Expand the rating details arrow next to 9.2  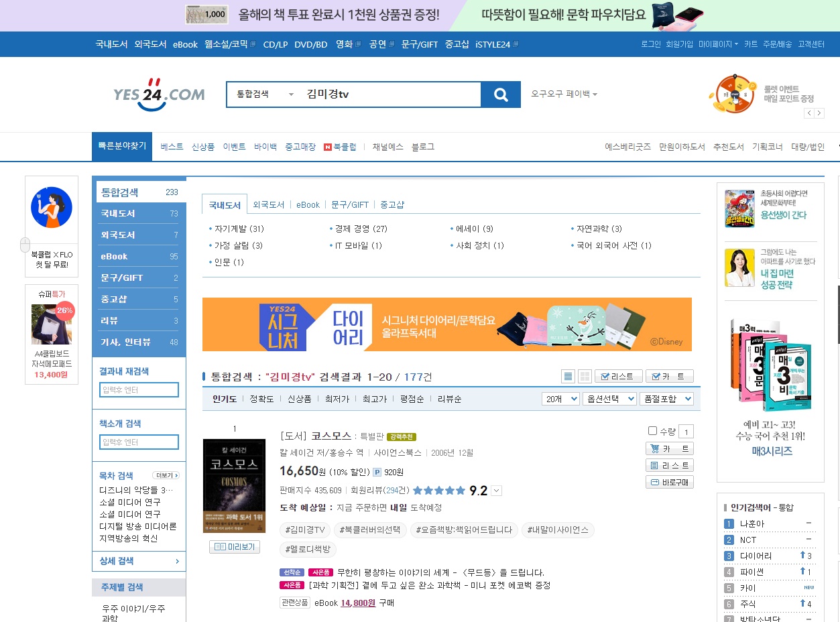[496, 491]
